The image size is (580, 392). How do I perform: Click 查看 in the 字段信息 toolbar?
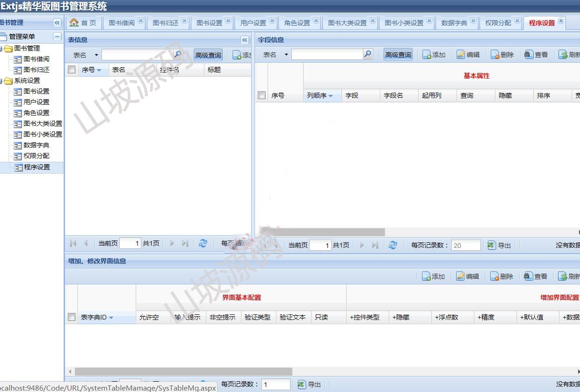click(536, 55)
